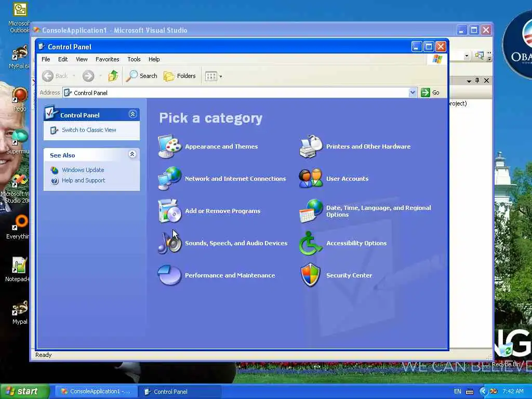Click User Accounts text link
Viewport: 532px width, 399px height.
click(x=347, y=179)
